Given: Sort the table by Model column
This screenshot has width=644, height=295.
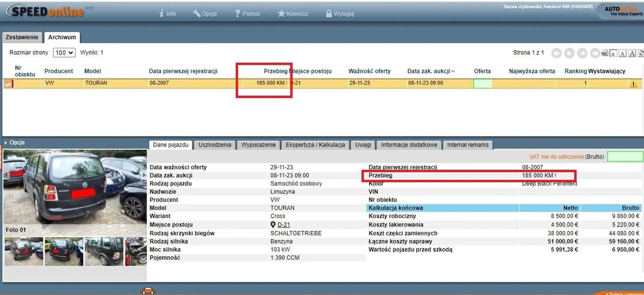Looking at the screenshot, I should click(x=92, y=71).
